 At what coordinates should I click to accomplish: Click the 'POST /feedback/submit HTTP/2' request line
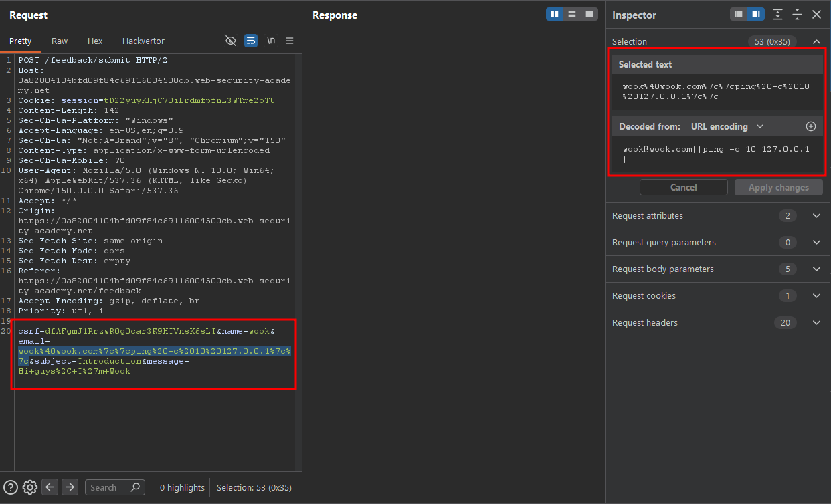click(93, 60)
